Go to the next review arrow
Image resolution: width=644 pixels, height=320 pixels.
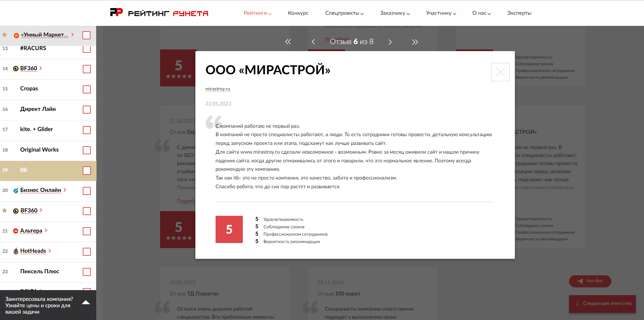pos(390,42)
